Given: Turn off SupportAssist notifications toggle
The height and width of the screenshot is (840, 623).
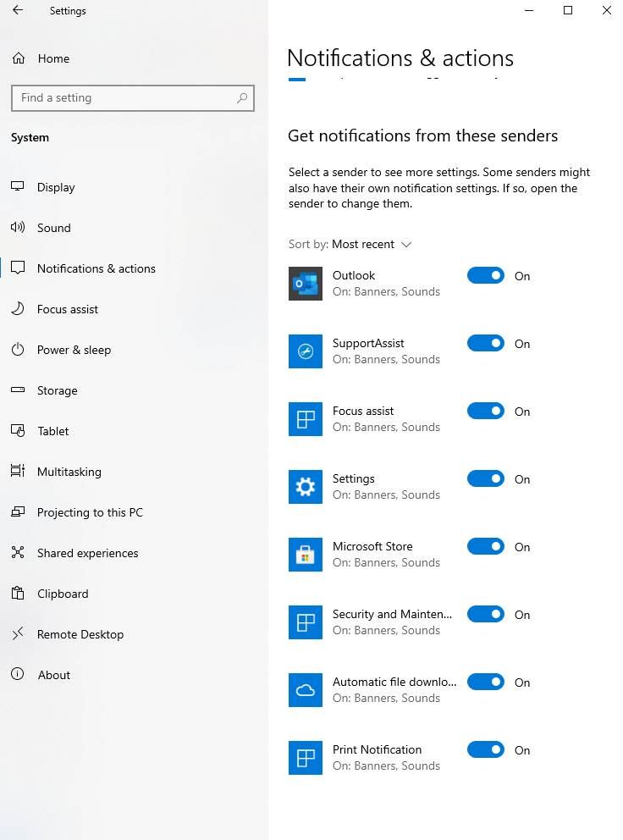Looking at the screenshot, I should click(x=486, y=343).
